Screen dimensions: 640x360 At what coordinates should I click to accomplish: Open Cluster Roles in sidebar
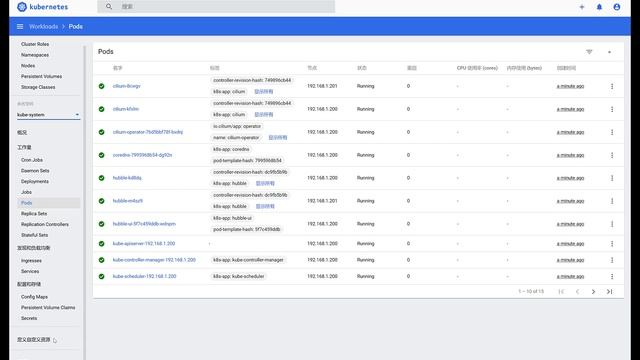[35, 44]
